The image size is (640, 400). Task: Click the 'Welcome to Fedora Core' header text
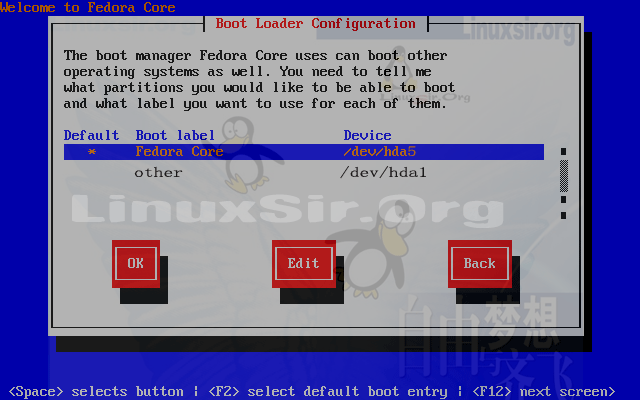pos(88,7)
